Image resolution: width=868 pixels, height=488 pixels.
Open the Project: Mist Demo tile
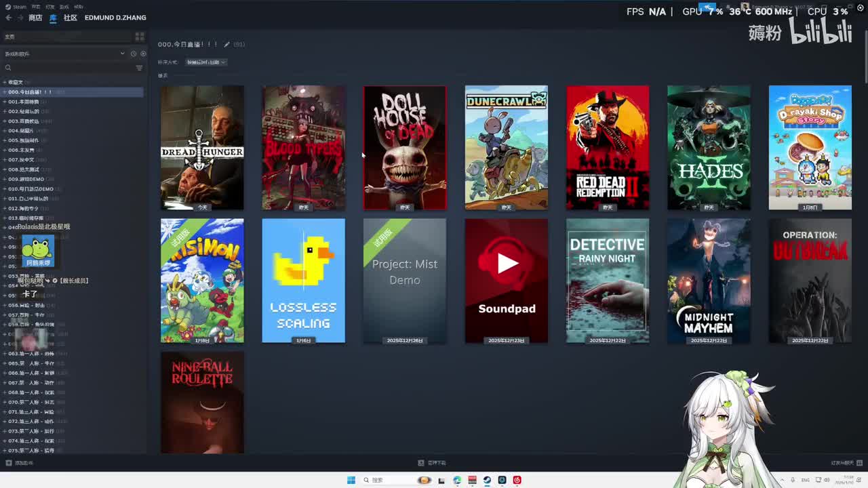tap(405, 281)
